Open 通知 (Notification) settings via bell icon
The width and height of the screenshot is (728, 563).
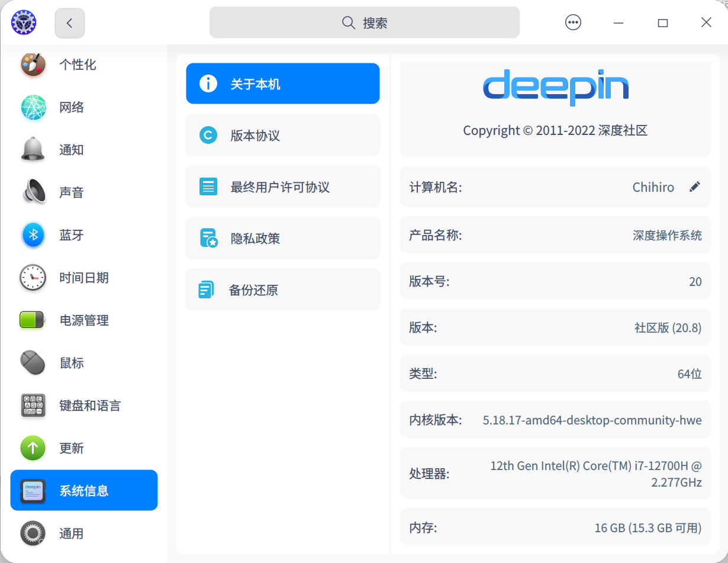coord(33,150)
